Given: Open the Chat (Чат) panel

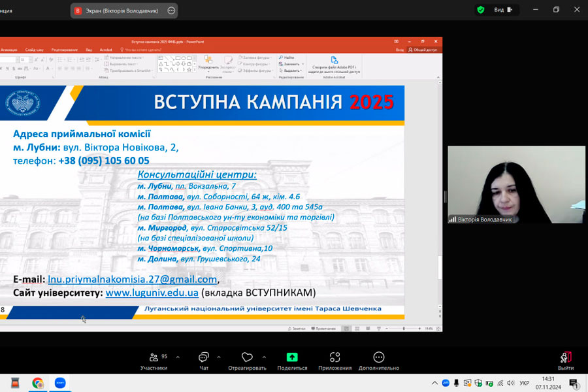Looking at the screenshot, I should point(203,359).
